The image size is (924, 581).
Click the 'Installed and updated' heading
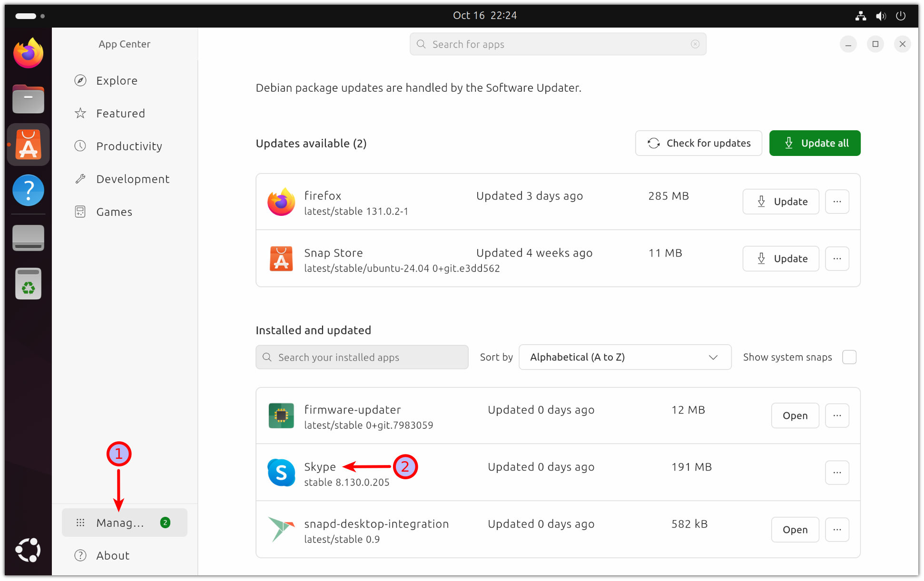pyautogui.click(x=313, y=330)
